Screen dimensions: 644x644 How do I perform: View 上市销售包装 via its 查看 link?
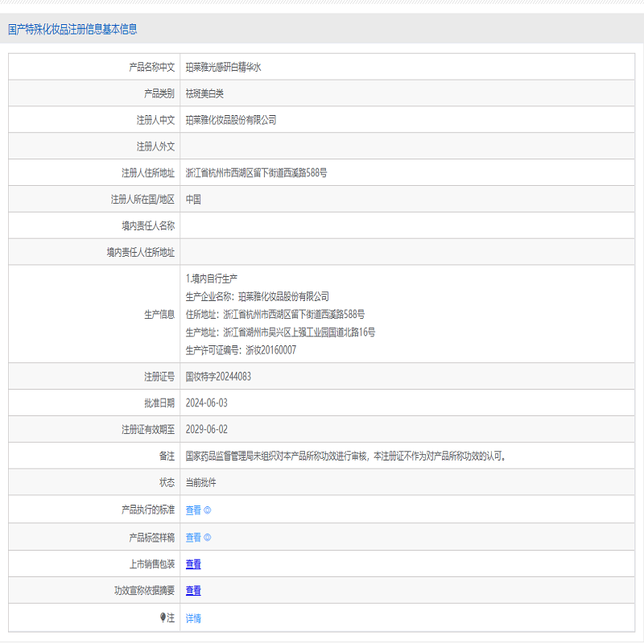pyautogui.click(x=193, y=564)
